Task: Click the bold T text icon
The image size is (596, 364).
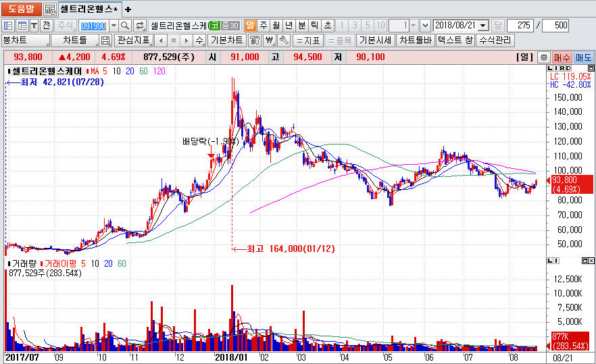Action: pos(34,25)
